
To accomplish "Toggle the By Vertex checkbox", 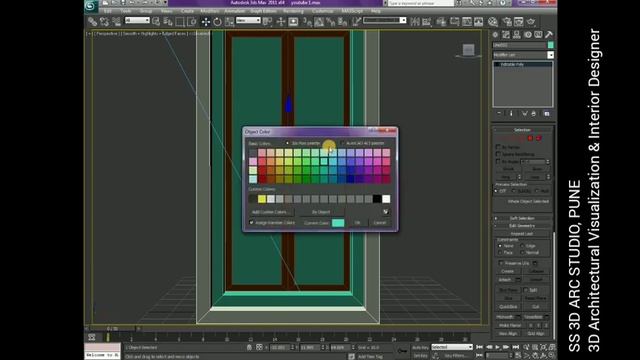I will (x=498, y=147).
